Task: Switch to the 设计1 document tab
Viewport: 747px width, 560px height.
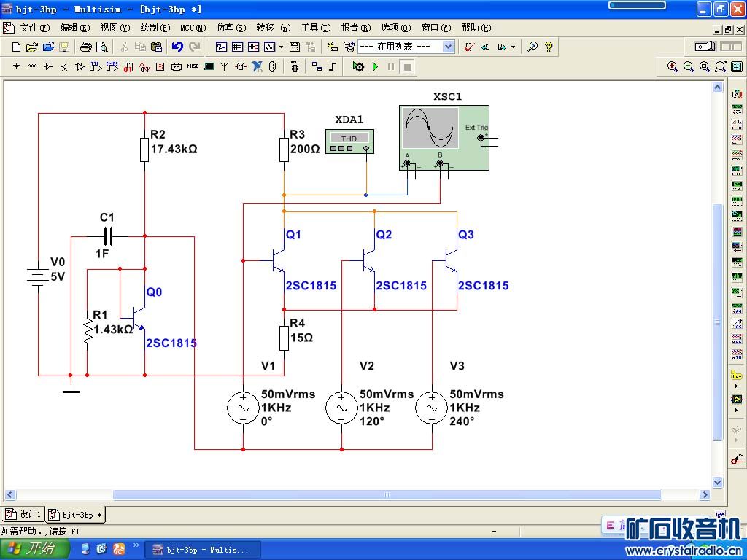Action: coord(24,514)
